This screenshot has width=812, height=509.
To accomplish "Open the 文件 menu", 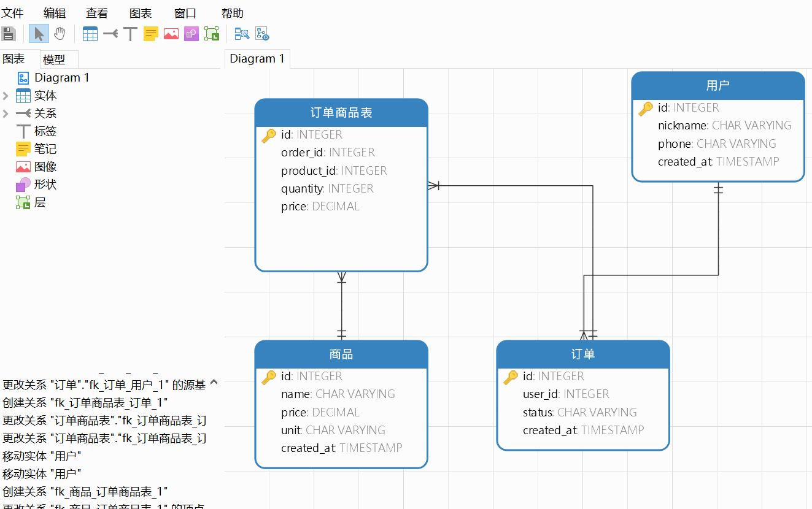I will point(12,13).
